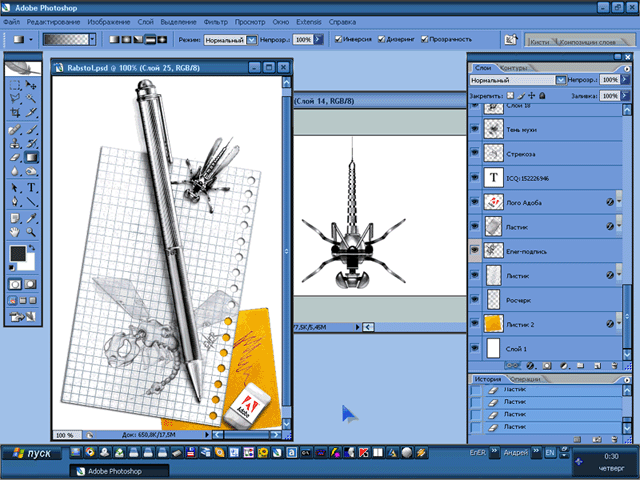Click the foreground color swatch
The image size is (640, 480).
click(18, 253)
